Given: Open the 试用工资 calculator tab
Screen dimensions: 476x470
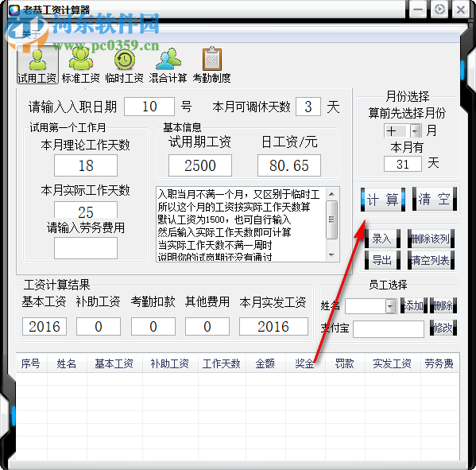Looking at the screenshot, I should (x=37, y=65).
